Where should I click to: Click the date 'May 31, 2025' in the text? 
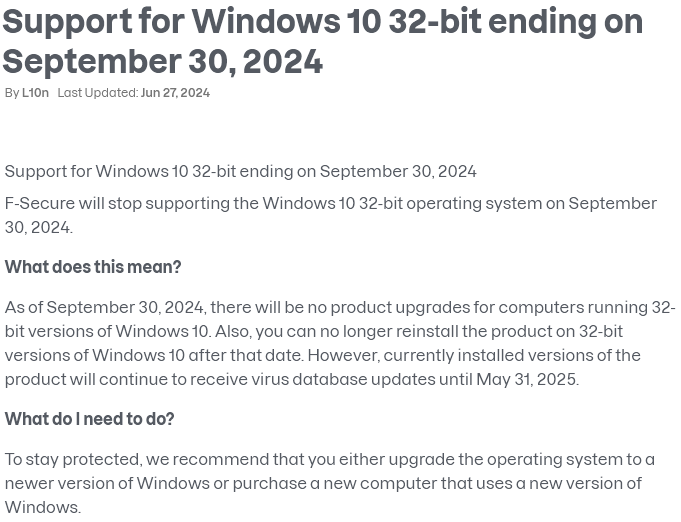[x=526, y=379]
